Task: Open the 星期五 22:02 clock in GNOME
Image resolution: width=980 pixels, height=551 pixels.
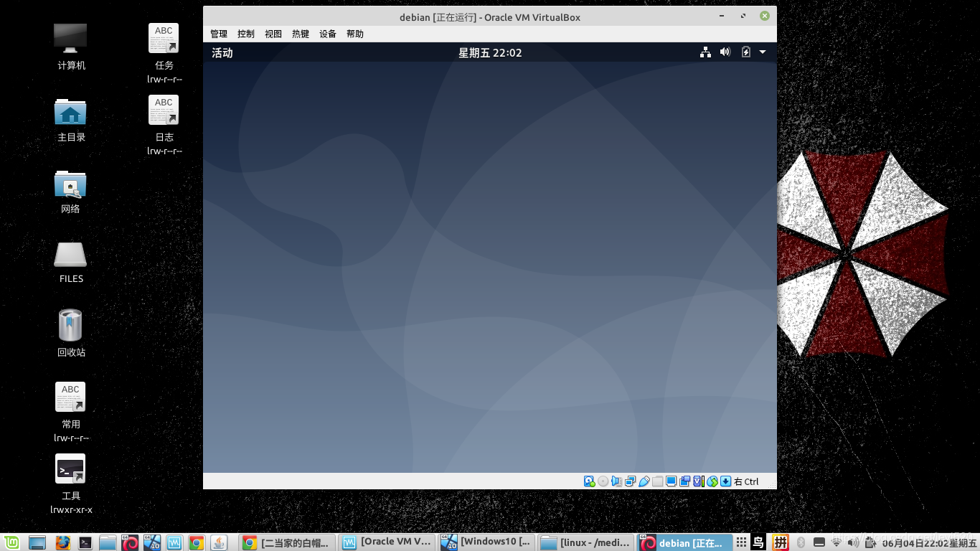Action: click(x=490, y=52)
